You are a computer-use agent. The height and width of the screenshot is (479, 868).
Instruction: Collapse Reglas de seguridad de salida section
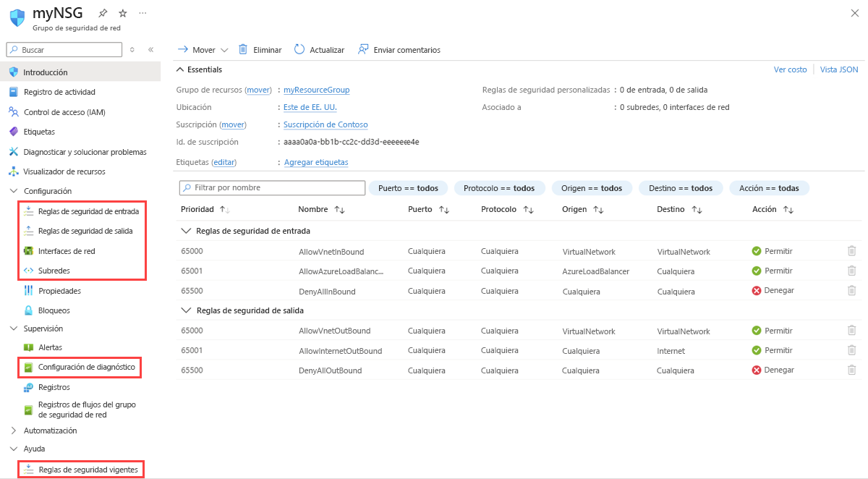186,310
